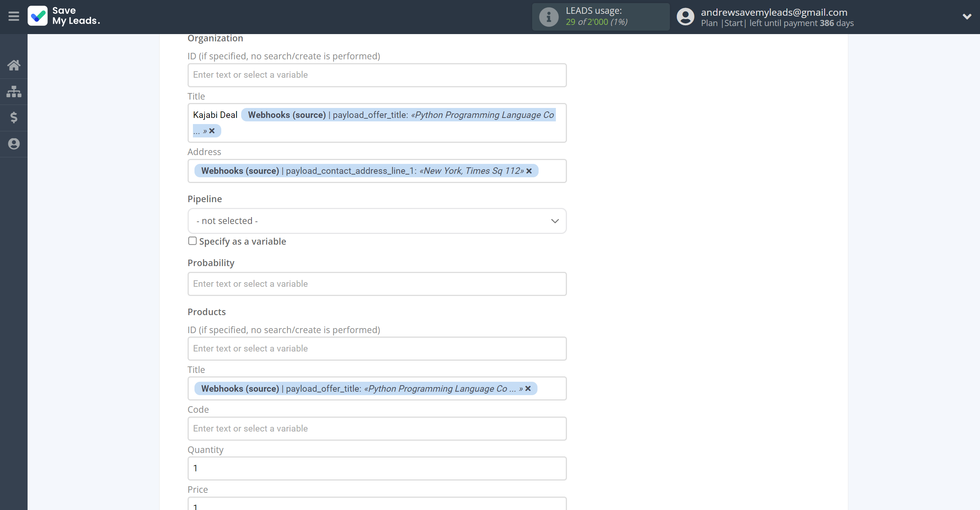Click the Products Code input field
The height and width of the screenshot is (510, 980).
pos(377,428)
